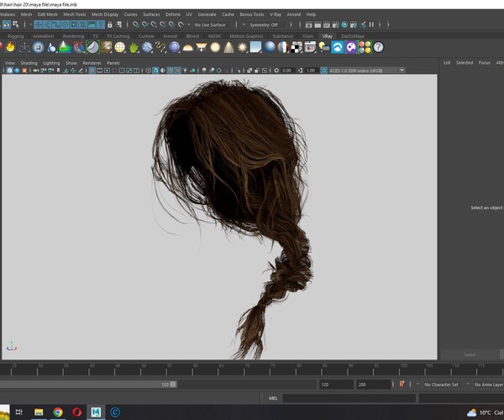Click the yellow wire mesh sphere icon
This screenshot has height=420, width=504.
coord(120,48)
